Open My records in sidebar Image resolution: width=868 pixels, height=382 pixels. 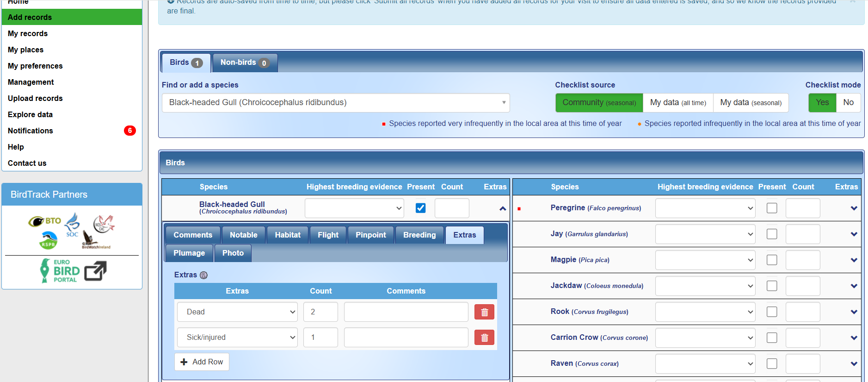coord(28,34)
